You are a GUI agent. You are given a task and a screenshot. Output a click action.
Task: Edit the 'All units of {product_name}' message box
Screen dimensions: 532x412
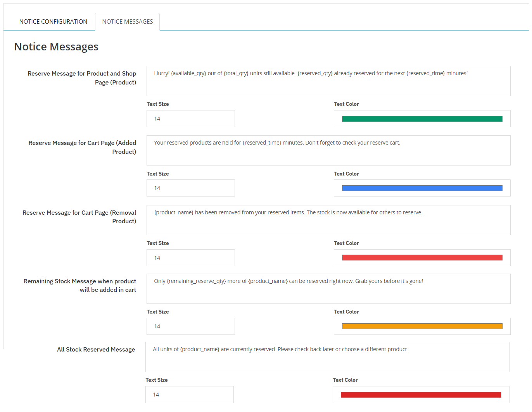(x=327, y=357)
